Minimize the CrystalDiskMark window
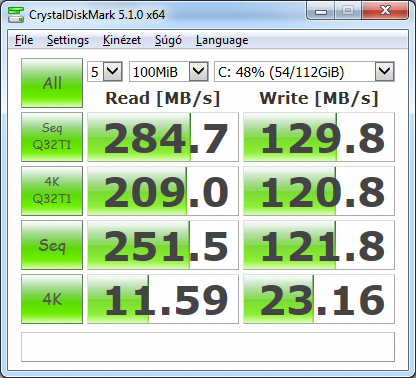 pos(321,11)
